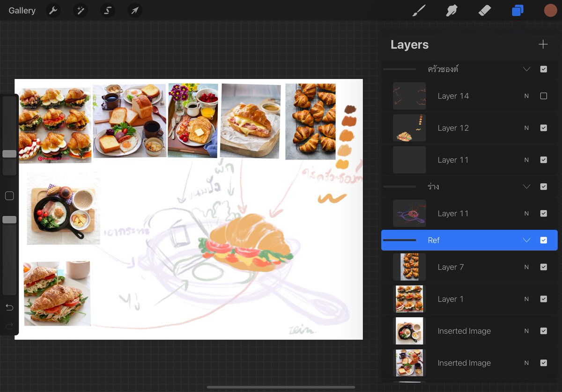Select the ครัวซองต์ group name
This screenshot has width=562, height=392.
(443, 69)
